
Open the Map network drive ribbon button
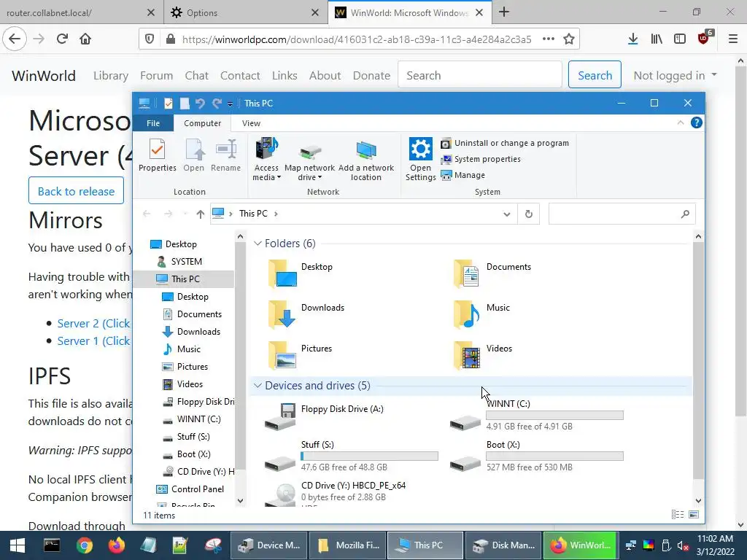[x=309, y=158]
